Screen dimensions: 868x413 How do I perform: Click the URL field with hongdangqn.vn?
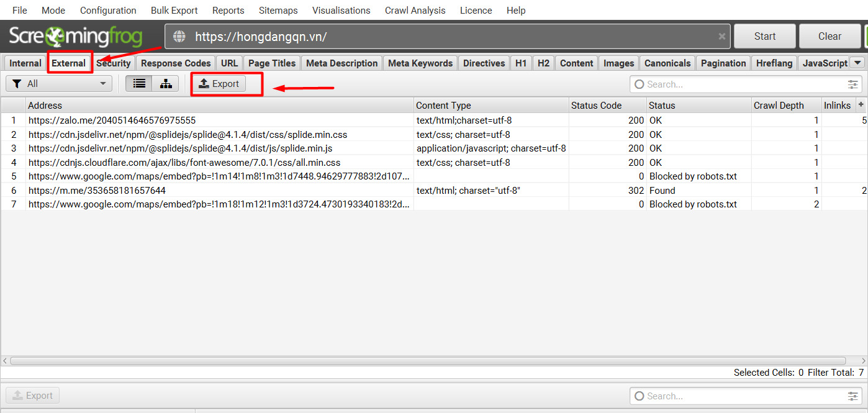tap(447, 37)
